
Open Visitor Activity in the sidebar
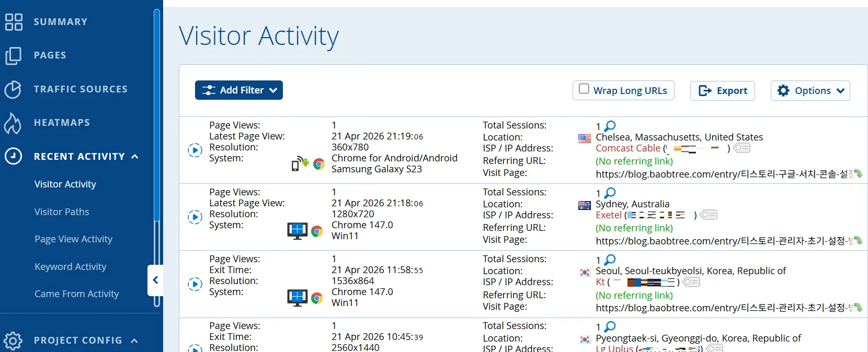65,184
